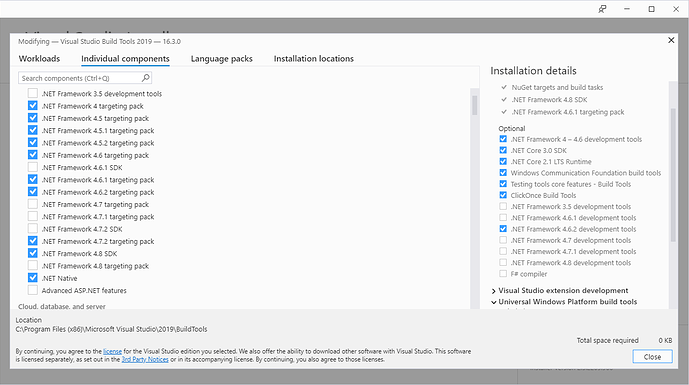Check optional .NET Framework 4.7 development tools
The image size is (689, 385).
503,240
